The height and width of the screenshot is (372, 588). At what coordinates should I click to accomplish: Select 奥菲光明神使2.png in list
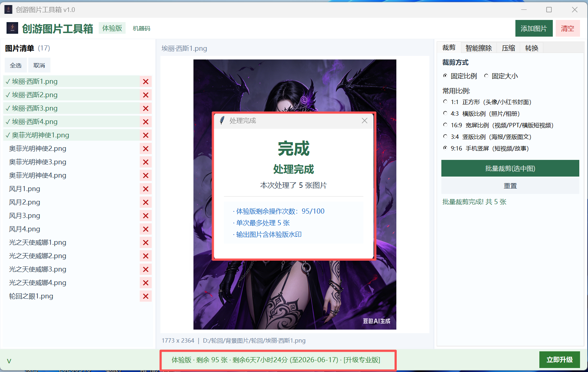pos(72,149)
